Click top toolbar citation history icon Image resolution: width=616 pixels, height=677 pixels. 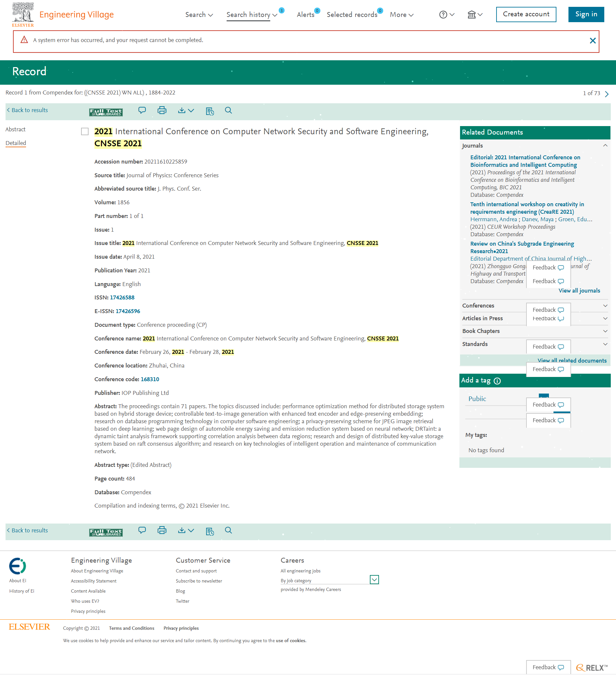210,111
